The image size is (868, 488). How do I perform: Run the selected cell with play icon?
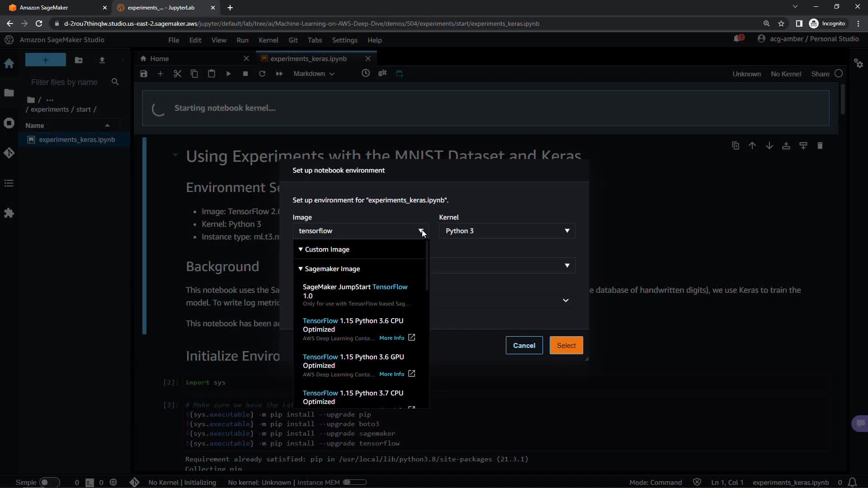click(228, 74)
